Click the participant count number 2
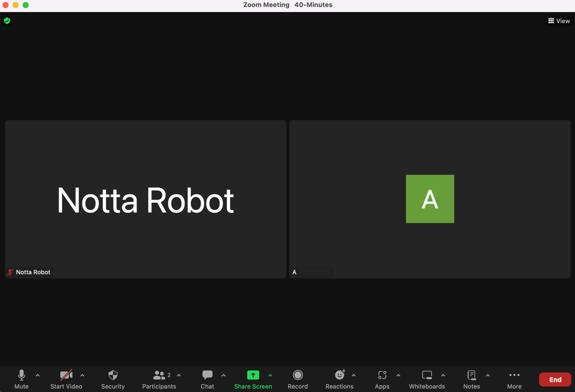The height and width of the screenshot is (392, 575). point(169,375)
